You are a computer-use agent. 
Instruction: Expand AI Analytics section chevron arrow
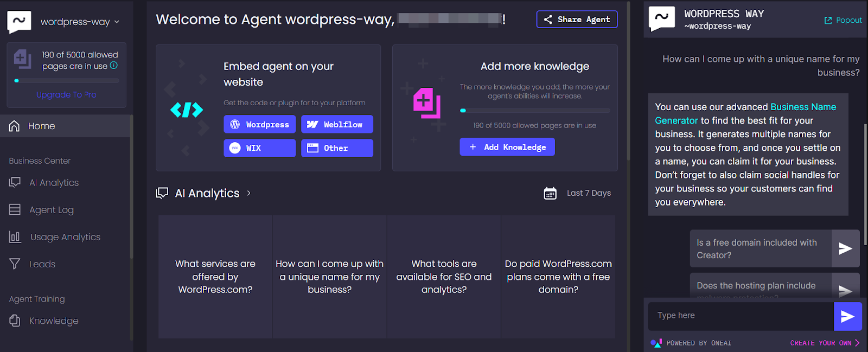coord(249,193)
